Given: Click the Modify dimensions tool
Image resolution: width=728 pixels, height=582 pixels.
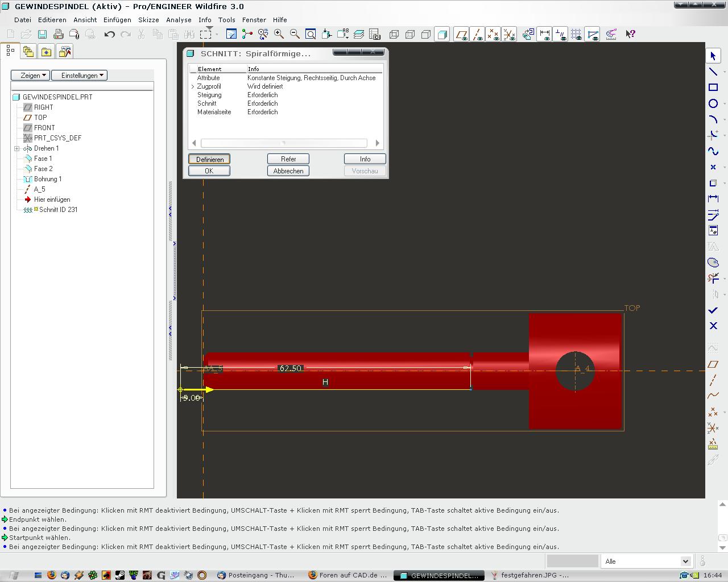Looking at the screenshot, I should click(713, 214).
